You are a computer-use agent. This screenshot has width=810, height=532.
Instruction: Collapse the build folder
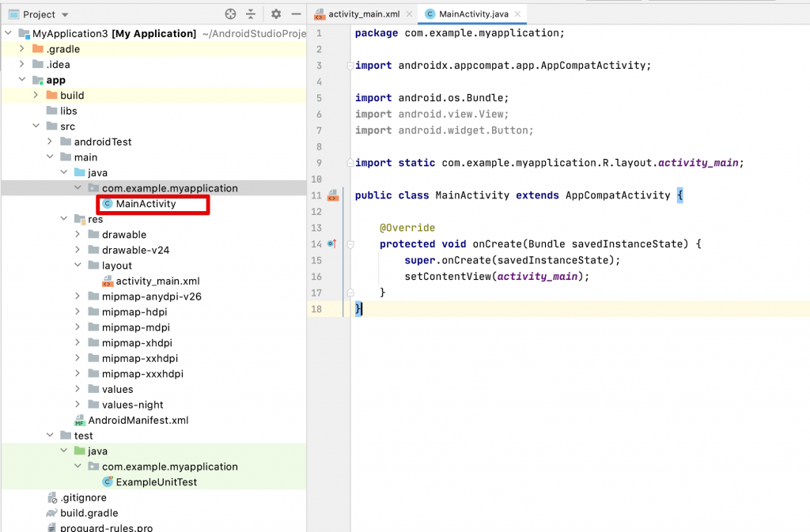36,95
